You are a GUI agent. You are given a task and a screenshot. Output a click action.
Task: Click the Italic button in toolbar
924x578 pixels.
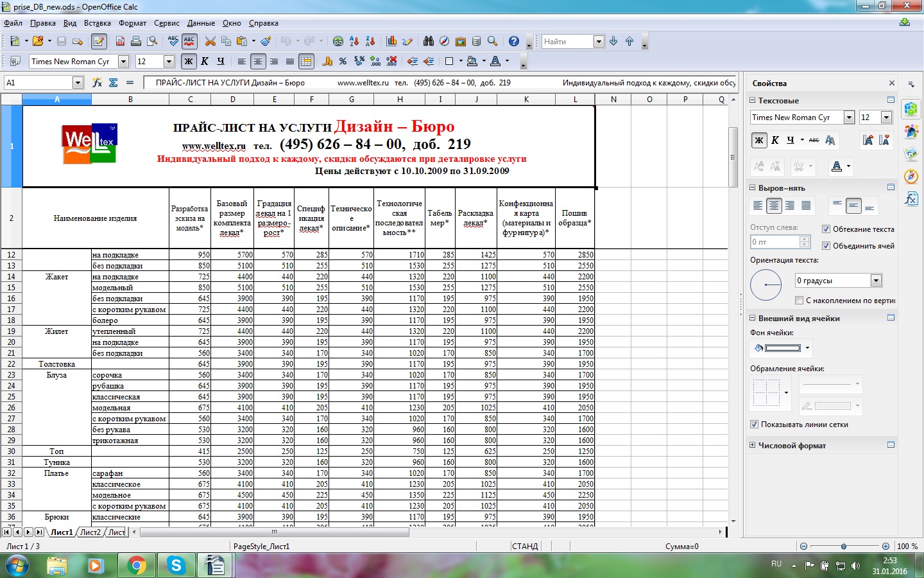coord(205,62)
